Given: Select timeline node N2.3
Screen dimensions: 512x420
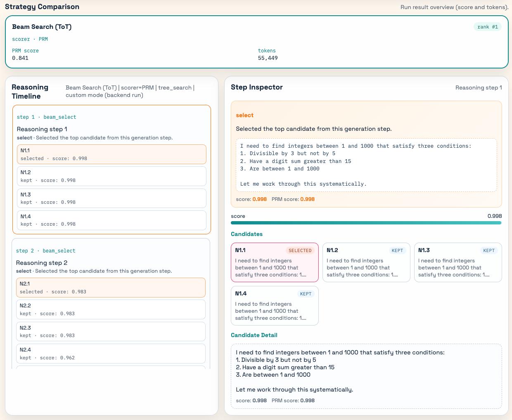Looking at the screenshot, I should click(x=111, y=331).
